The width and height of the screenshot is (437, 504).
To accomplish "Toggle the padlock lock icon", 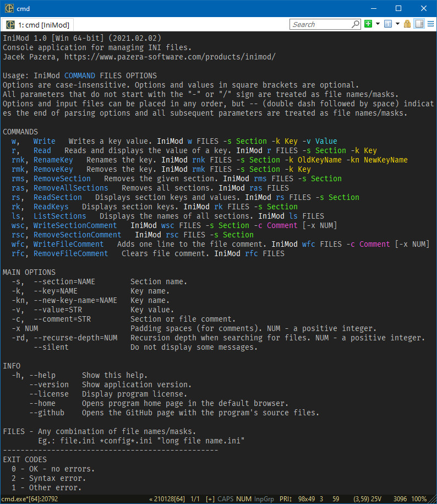I will (x=407, y=24).
